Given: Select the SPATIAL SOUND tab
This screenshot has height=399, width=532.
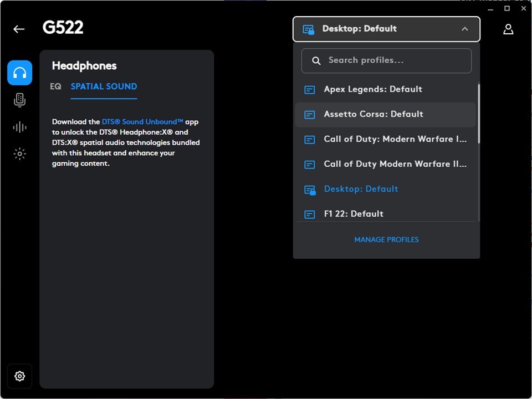Looking at the screenshot, I should click(x=104, y=86).
